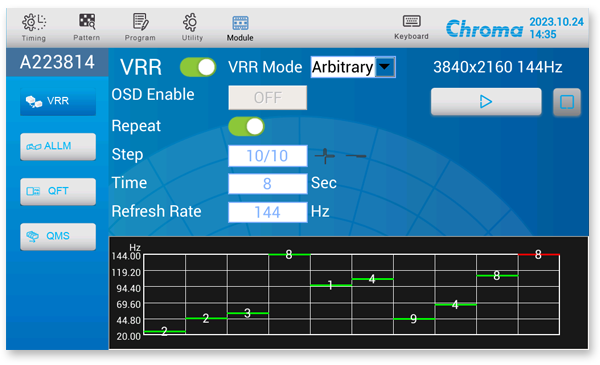Image resolution: width=600 pixels, height=365 pixels.
Task: Select graph step segment labeled 3
Action: [248, 313]
